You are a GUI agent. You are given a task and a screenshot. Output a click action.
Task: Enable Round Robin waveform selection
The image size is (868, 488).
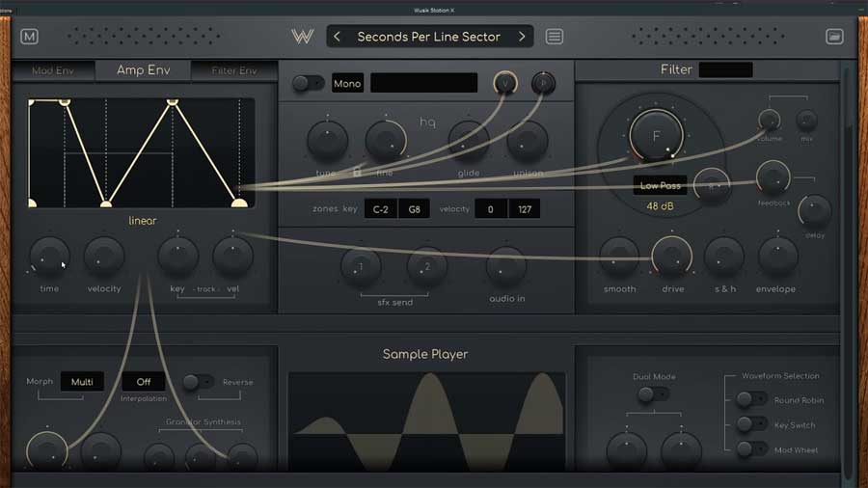point(751,399)
